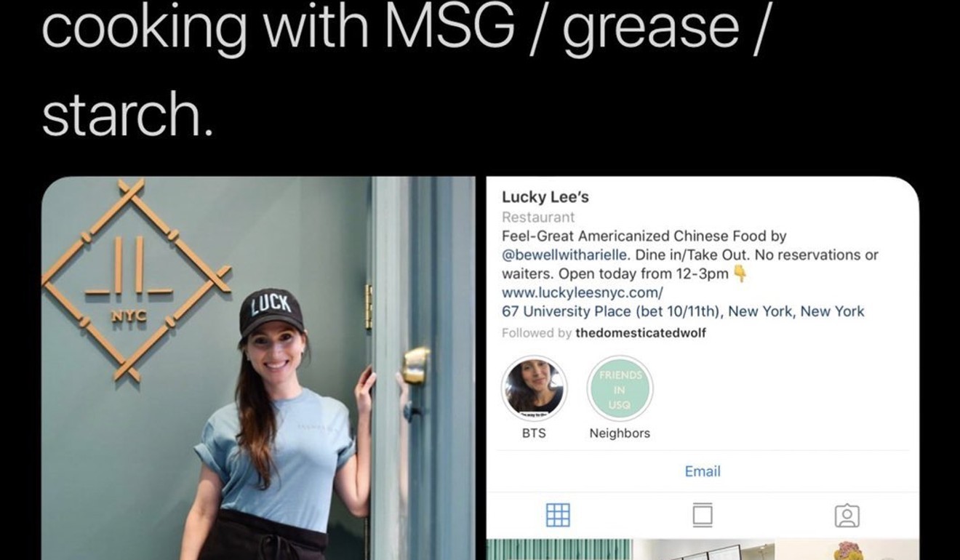This screenshot has height=560, width=960.
Task: Open the Instagram profile screenshot image
Action: click(x=703, y=368)
